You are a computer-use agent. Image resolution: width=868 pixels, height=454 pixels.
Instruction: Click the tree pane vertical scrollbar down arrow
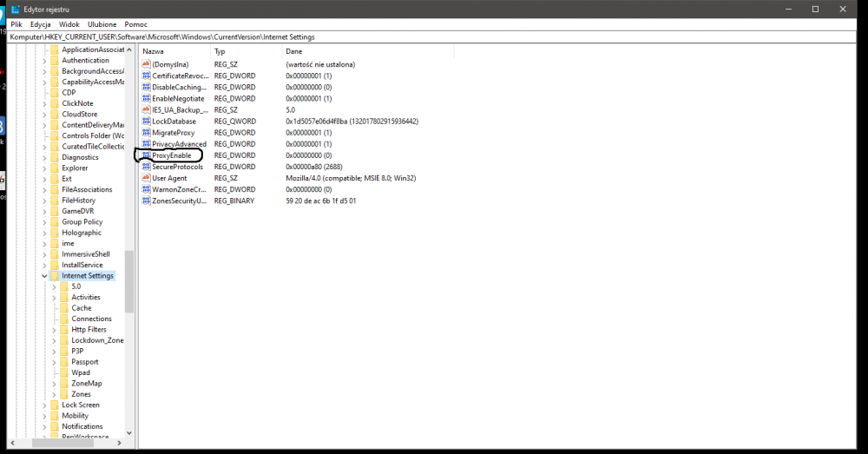(129, 431)
